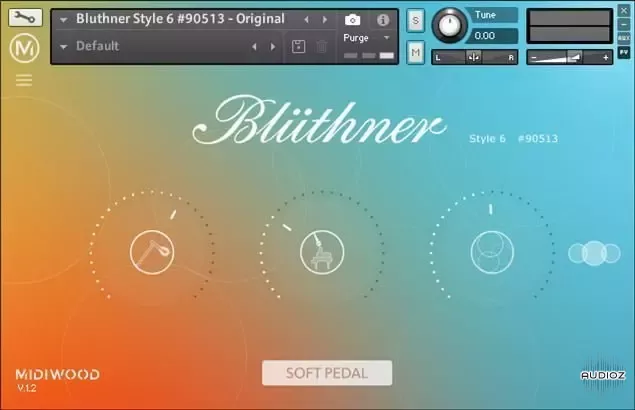Click the L-R pan slider handle
635x410 pixels.
click(x=473, y=58)
